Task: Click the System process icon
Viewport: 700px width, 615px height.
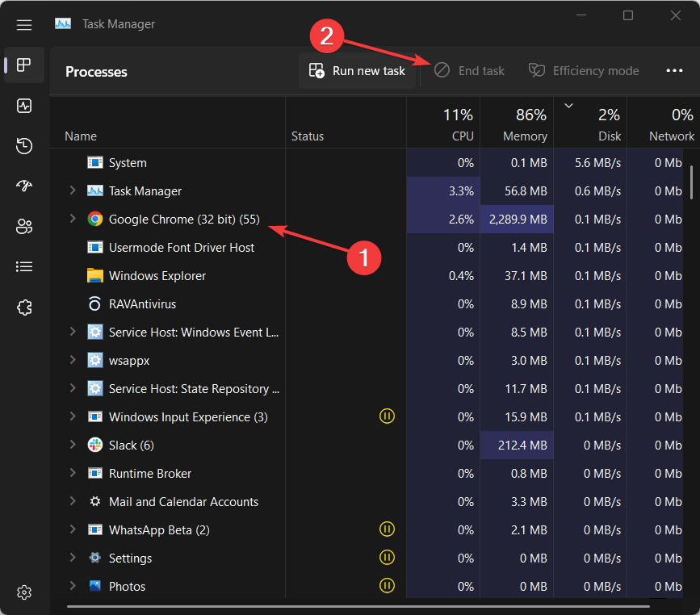Action: point(94,162)
